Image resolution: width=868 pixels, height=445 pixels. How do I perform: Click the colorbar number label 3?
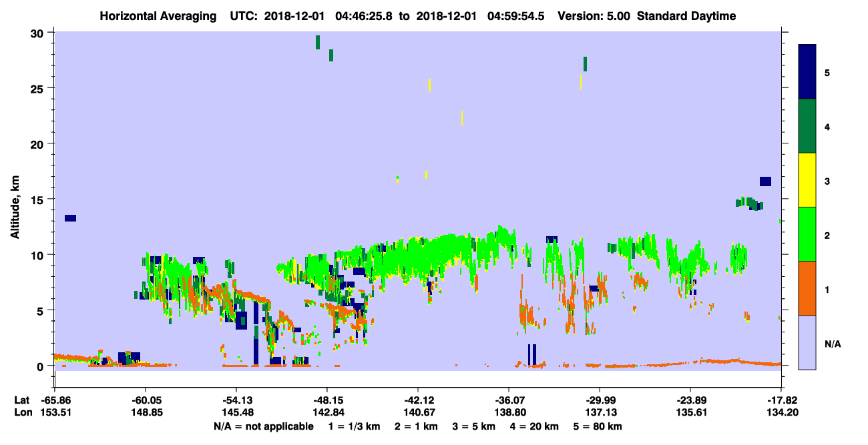tap(827, 181)
